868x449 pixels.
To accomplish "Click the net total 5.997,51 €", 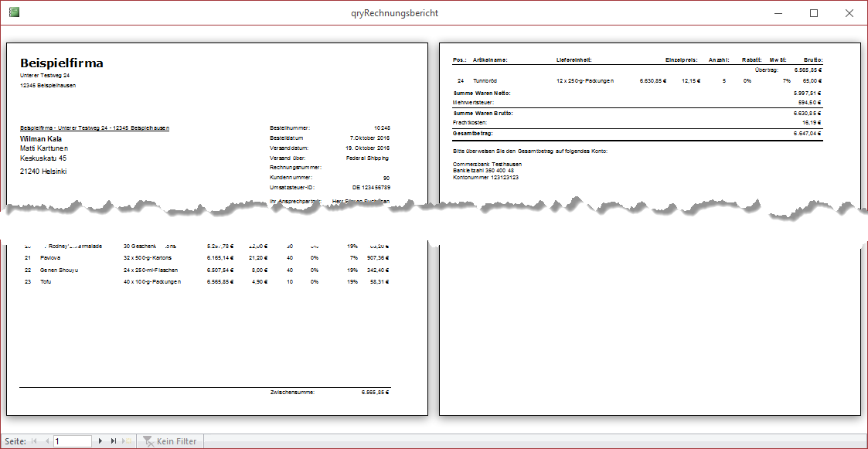I will coord(808,93).
